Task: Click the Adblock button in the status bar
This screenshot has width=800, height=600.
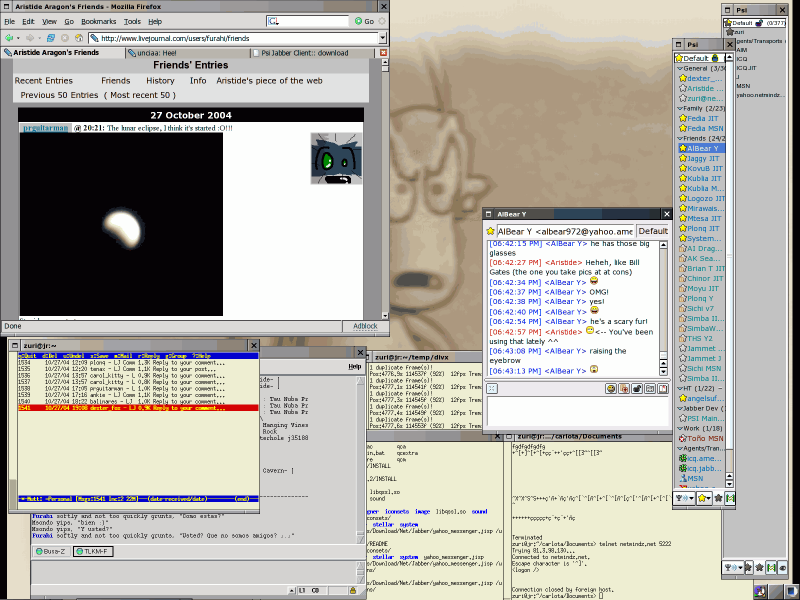Action: point(365,326)
